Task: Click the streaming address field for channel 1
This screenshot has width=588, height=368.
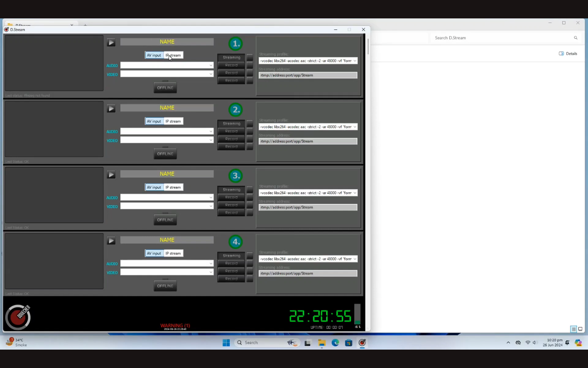Action: (308, 75)
